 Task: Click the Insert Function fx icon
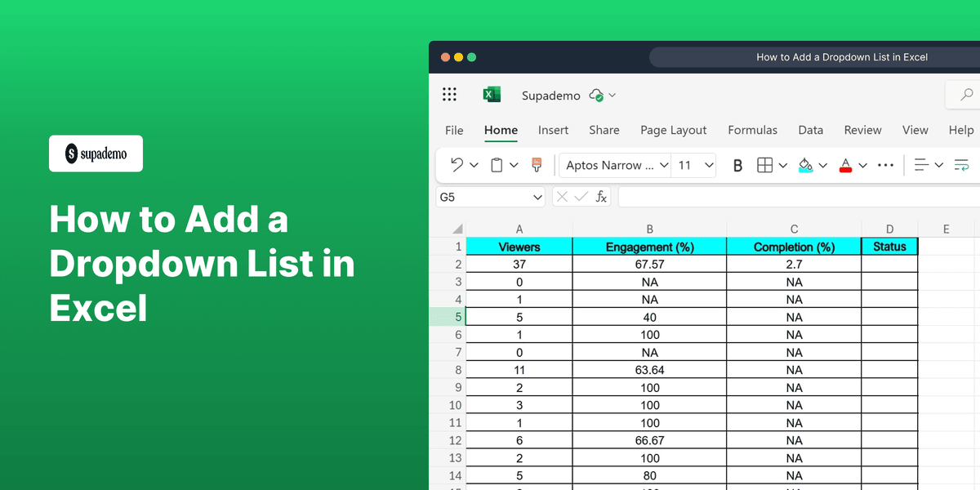click(602, 197)
